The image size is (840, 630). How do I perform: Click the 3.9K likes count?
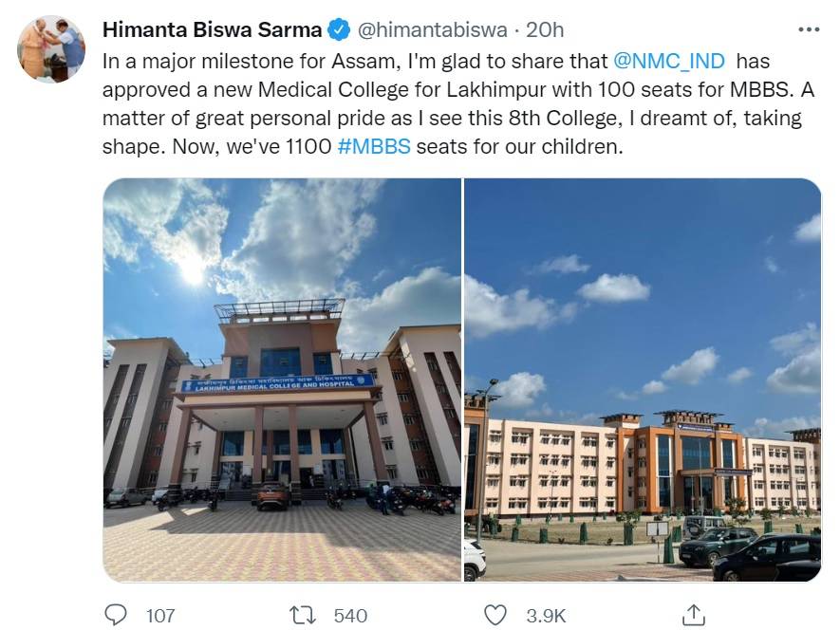(546, 616)
